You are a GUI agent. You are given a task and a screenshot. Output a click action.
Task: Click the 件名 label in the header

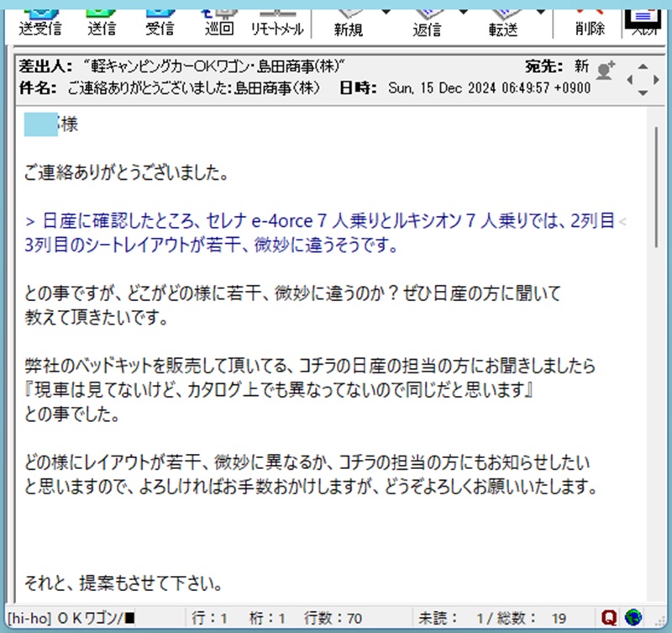click(x=38, y=88)
